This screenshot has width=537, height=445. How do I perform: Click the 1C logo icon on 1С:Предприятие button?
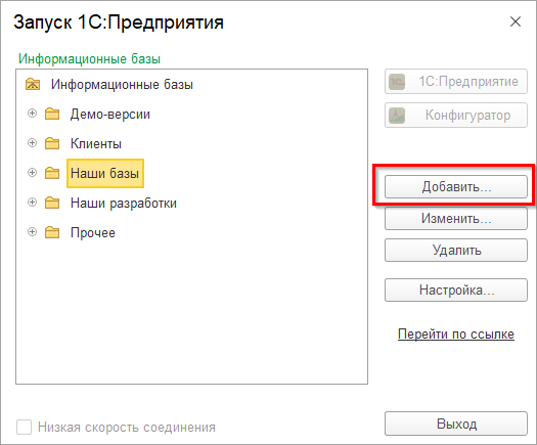point(397,82)
